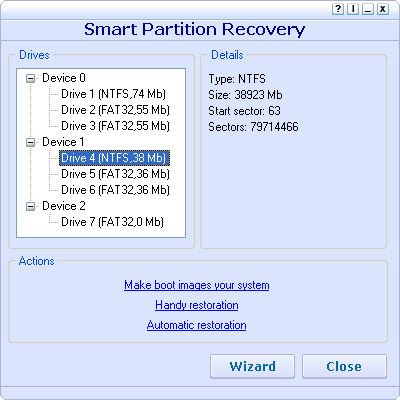Screen dimensions: 400x400
Task: Launch the Wizard button
Action: 252,366
